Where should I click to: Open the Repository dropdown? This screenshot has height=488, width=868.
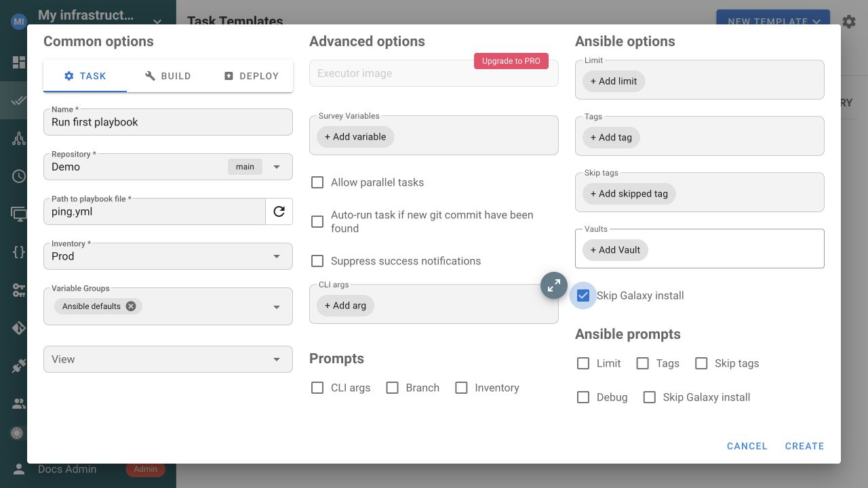(x=168, y=167)
